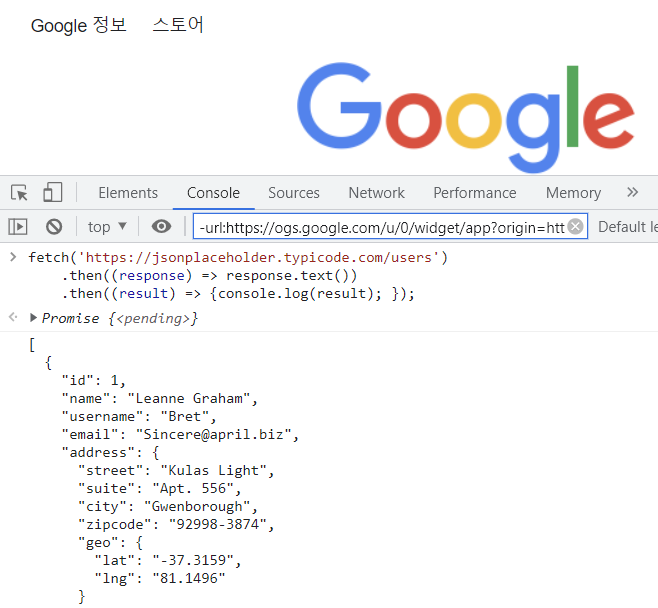The width and height of the screenshot is (658, 608).
Task: Click the console input prompt arrow
Action: click(x=13, y=257)
